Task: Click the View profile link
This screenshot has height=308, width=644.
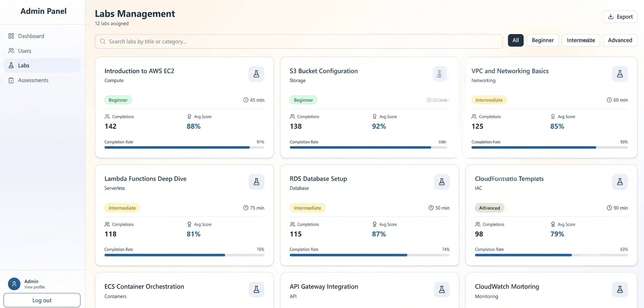Action: (35, 287)
